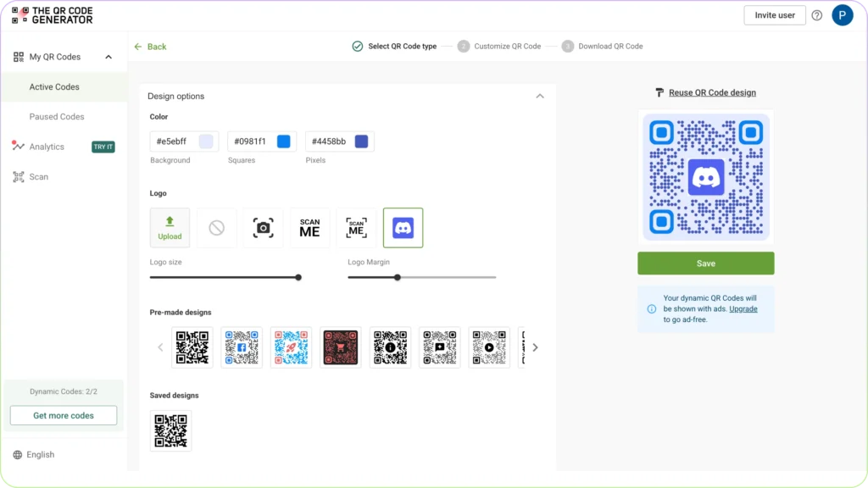The image size is (868, 488).
Task: Collapse the My QR Codes section
Action: [108, 57]
